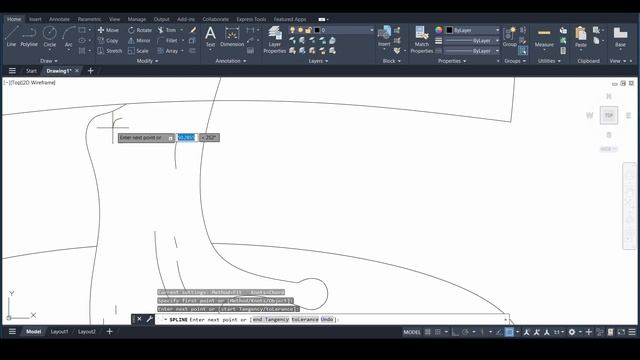Viewport: 640px width, 360px height.
Task: Click the black layer color swatch
Action: [x=317, y=30]
